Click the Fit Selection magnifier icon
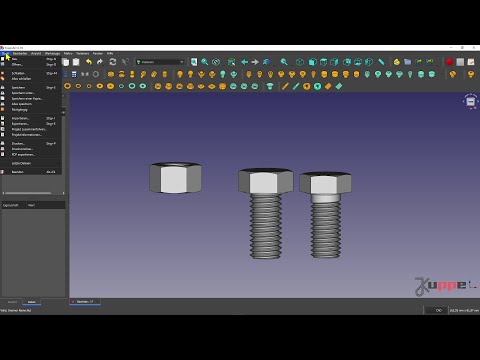480x360 pixels. coord(205,62)
